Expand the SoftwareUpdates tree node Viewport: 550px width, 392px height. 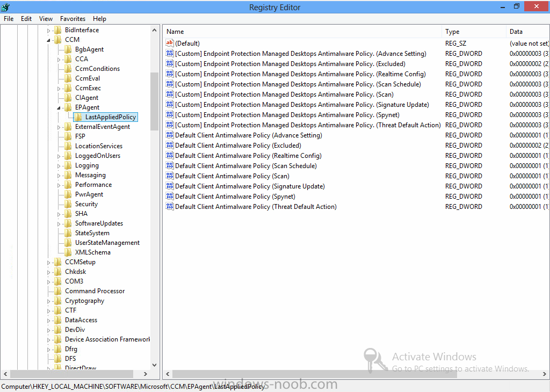tap(59, 224)
